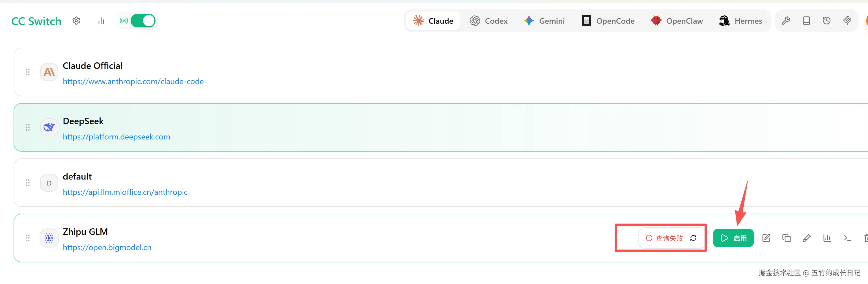868x284 pixels.
Task: Open the platform.deepseek.com link
Action: tap(116, 137)
